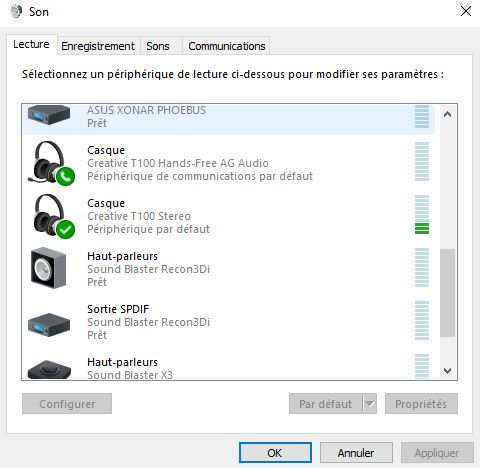The width and height of the screenshot is (480, 468).
Task: Click the device list scroll down arrow
Action: (x=447, y=371)
